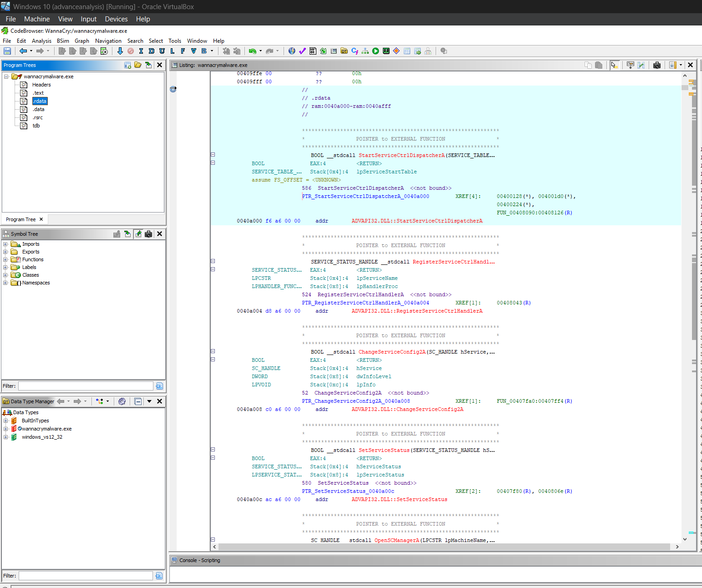Open the Data Type Manager menu dropdown arrow
The height and width of the screenshot is (588, 702).
point(149,401)
